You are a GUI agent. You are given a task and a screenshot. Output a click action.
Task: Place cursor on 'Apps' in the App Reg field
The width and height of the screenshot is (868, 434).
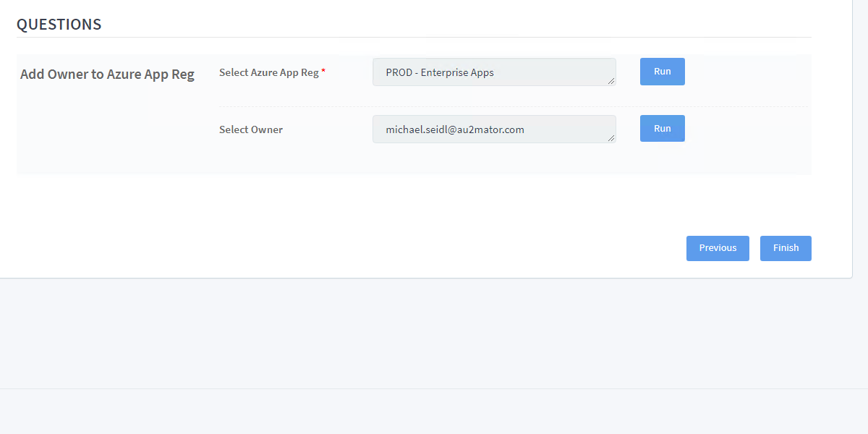(482, 72)
